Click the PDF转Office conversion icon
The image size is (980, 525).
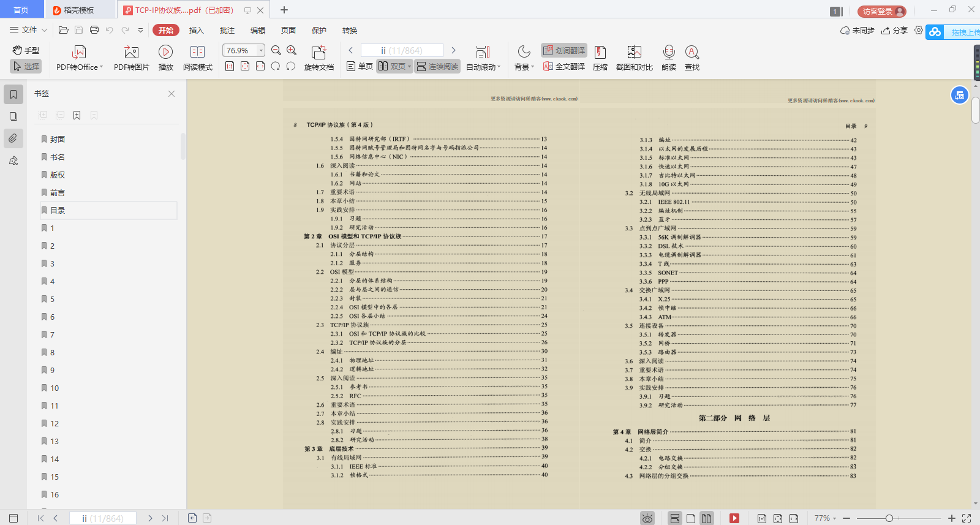(79, 52)
